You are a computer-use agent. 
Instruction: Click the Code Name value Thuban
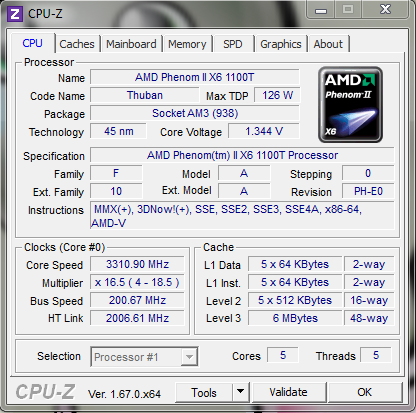pyautogui.click(x=145, y=95)
